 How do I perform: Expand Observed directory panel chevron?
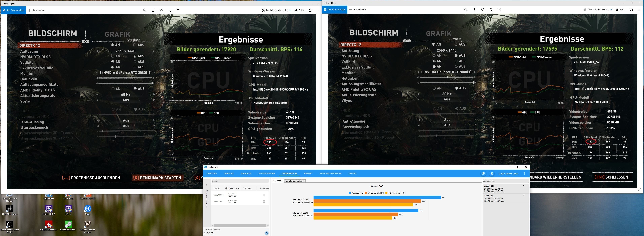(x=207, y=185)
